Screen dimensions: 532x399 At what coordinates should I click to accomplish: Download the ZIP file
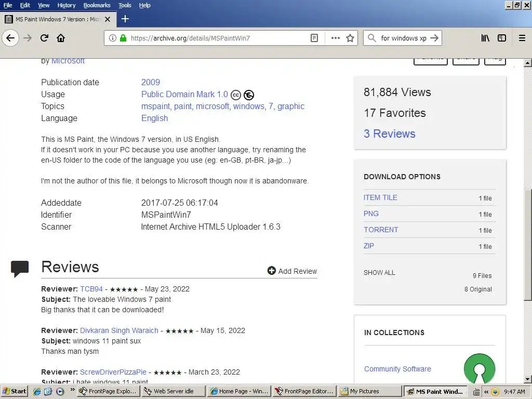coord(368,246)
